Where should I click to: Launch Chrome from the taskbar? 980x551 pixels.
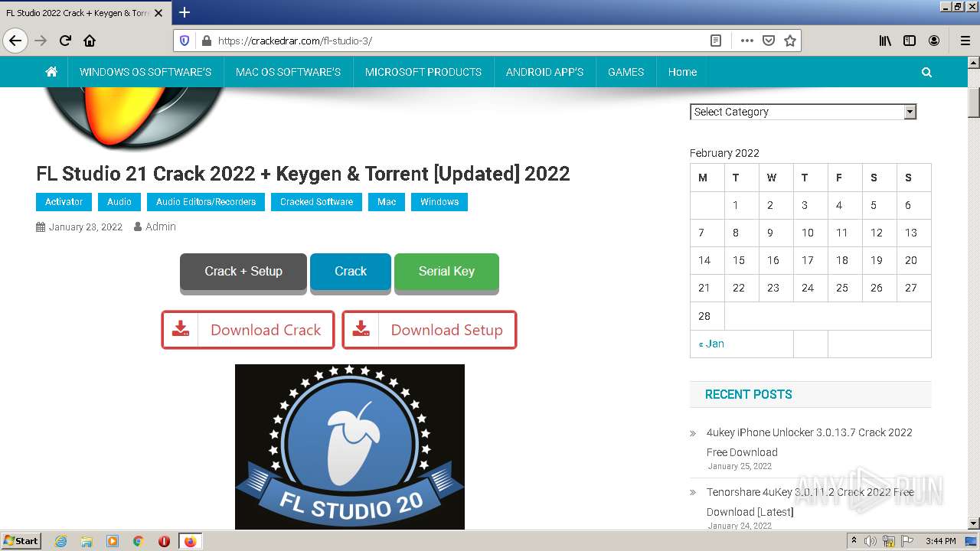click(139, 541)
